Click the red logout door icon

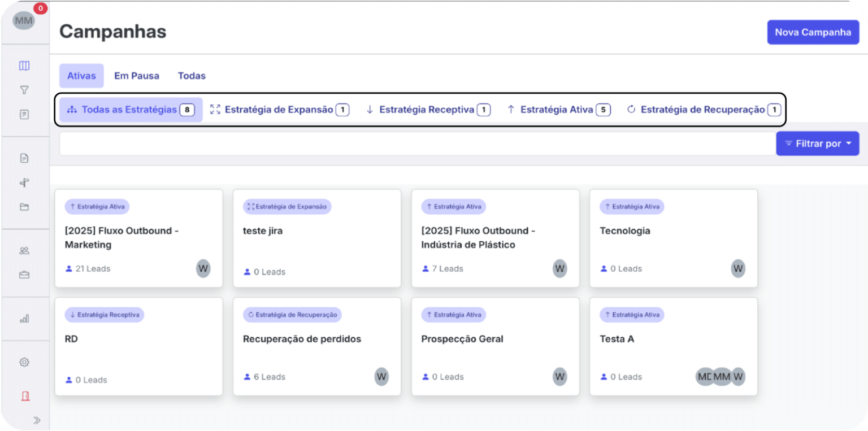pos(24,396)
